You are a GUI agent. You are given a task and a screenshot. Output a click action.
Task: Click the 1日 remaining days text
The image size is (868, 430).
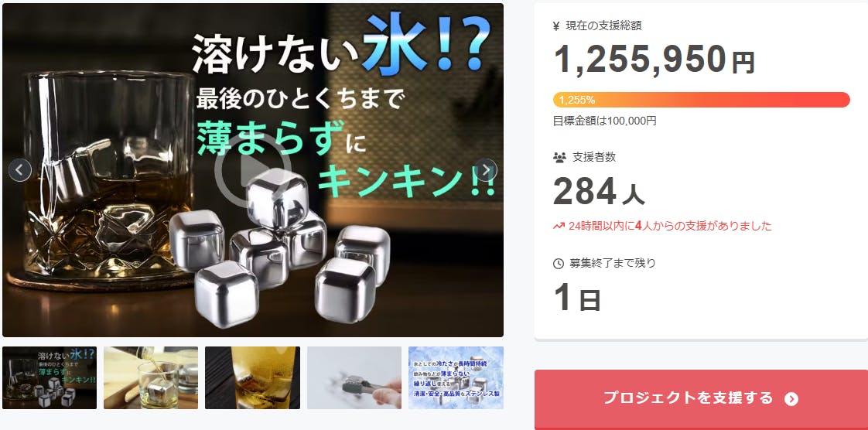577,298
